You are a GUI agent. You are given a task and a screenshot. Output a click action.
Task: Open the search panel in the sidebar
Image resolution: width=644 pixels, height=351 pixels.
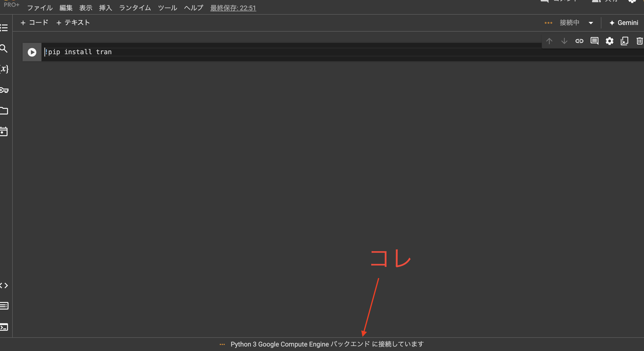click(4, 49)
